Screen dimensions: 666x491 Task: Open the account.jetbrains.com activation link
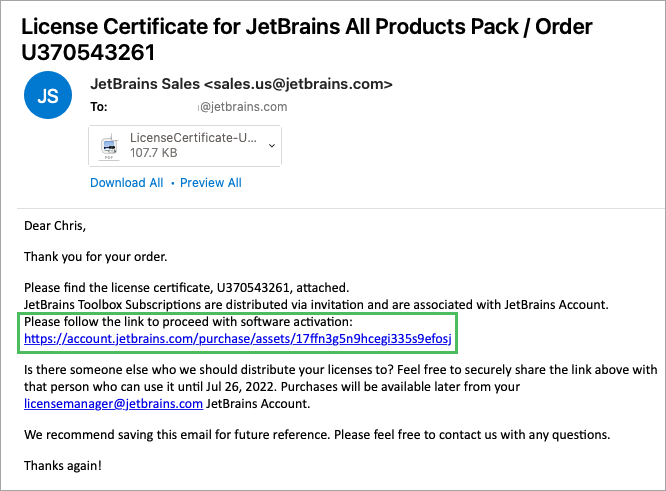(238, 341)
